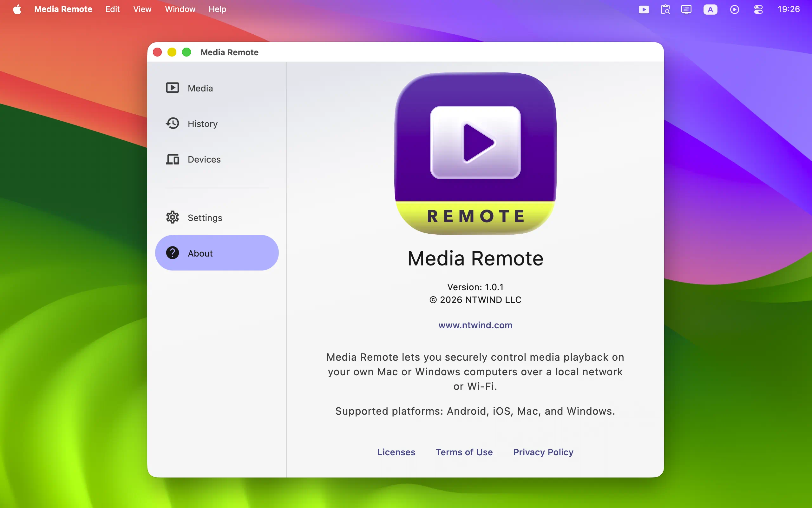Click the display presentation menu bar icon
The height and width of the screenshot is (508, 812).
[x=686, y=10]
